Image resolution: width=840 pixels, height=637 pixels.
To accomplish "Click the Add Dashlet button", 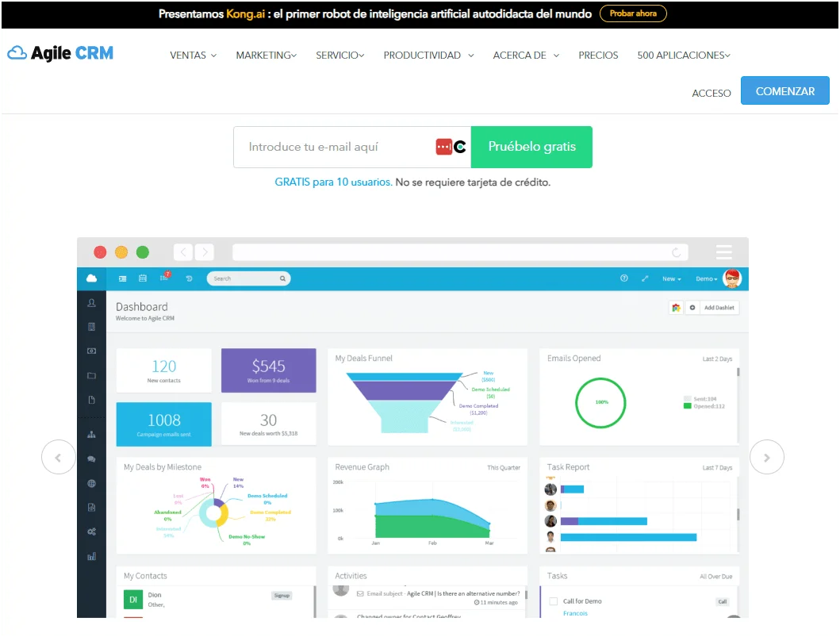I will [x=719, y=308].
